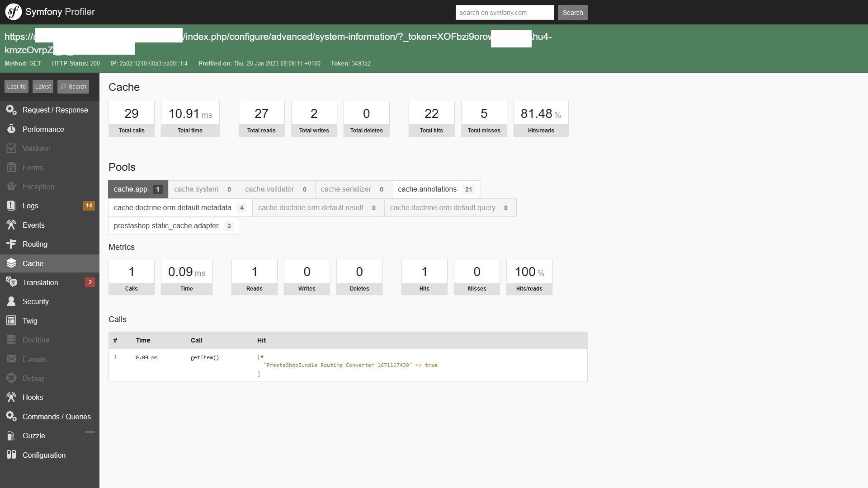The width and height of the screenshot is (868, 488).
Task: Open Commands / Queries menu item
Action: click(57, 417)
